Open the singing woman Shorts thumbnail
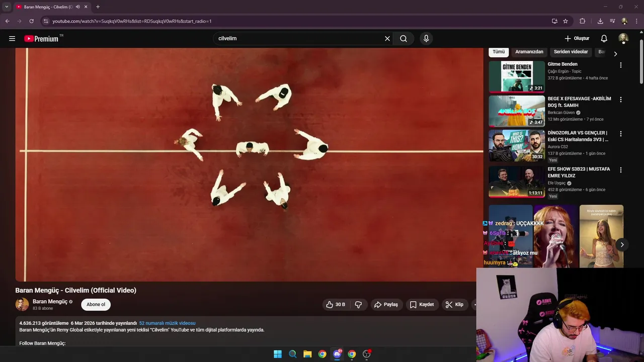This screenshot has width=644, height=362. [x=555, y=236]
